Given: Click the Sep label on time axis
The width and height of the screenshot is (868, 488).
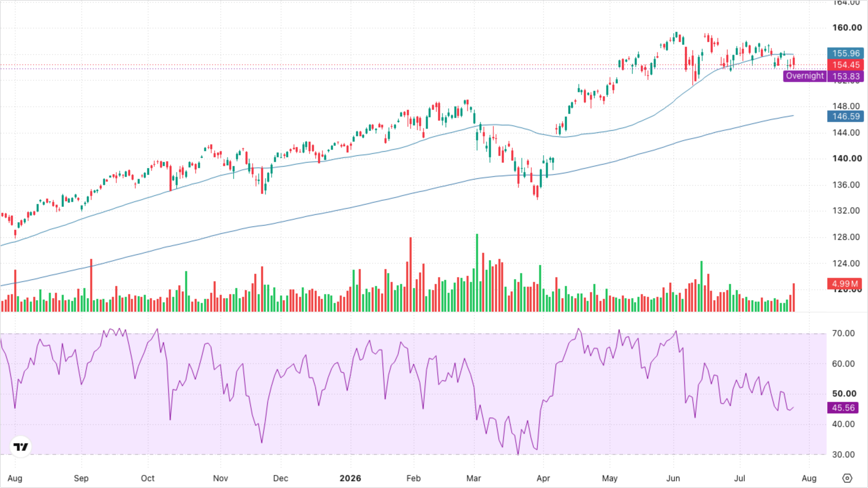Looking at the screenshot, I should pyautogui.click(x=81, y=478).
